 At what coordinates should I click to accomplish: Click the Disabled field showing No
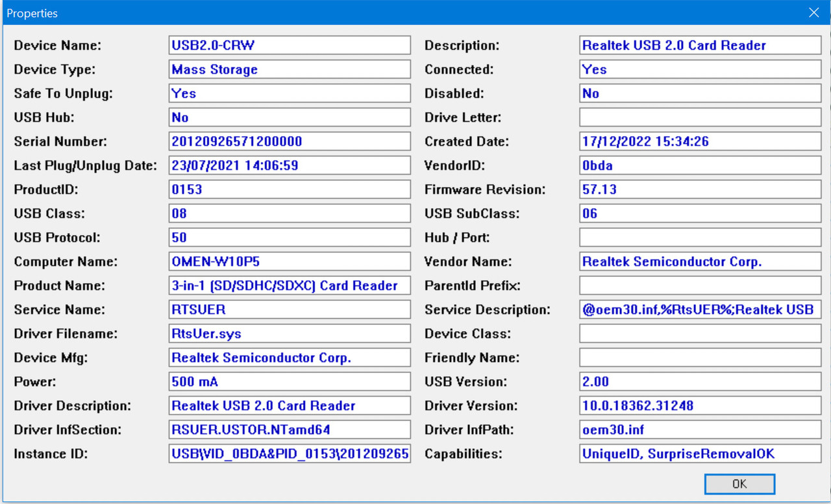click(x=701, y=93)
